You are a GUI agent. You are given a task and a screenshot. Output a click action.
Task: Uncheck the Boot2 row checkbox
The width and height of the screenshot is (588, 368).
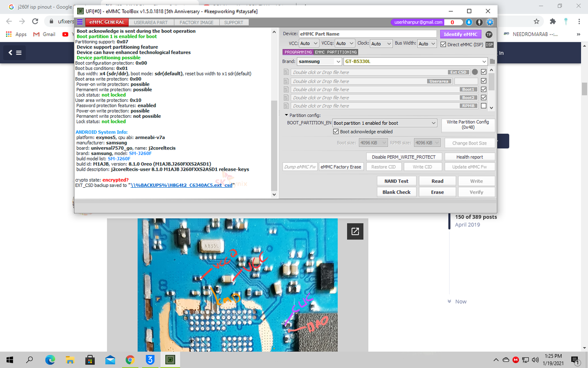pyautogui.click(x=484, y=98)
